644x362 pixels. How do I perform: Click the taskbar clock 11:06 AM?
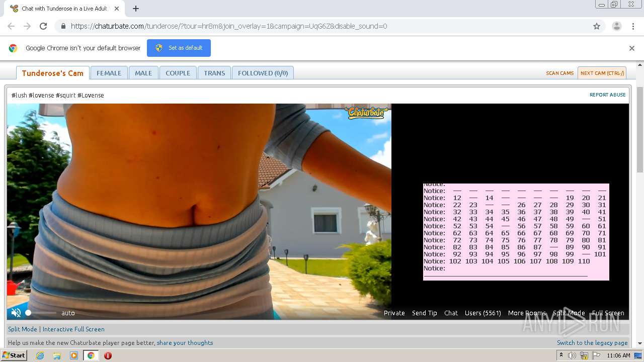pyautogui.click(x=618, y=355)
